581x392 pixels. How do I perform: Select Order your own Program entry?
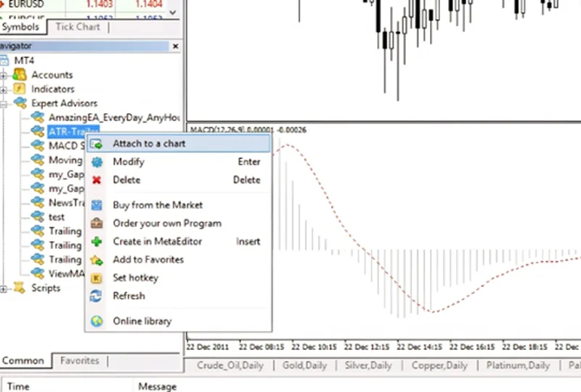coord(178,223)
